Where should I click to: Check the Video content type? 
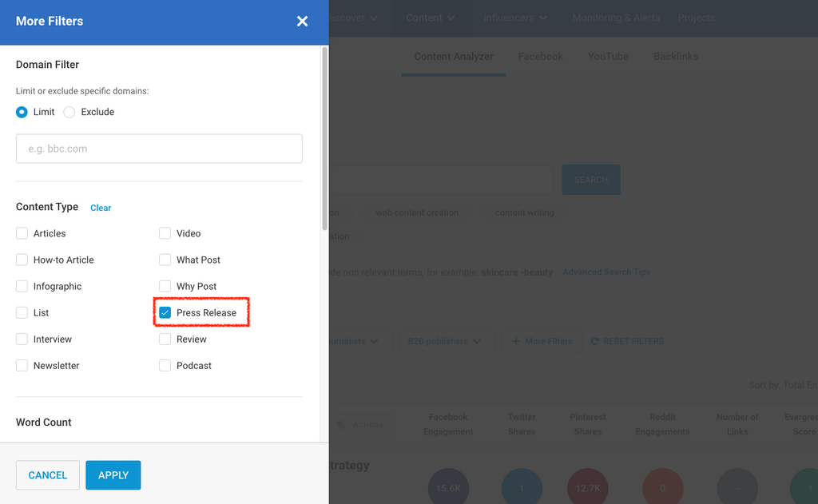(x=165, y=233)
